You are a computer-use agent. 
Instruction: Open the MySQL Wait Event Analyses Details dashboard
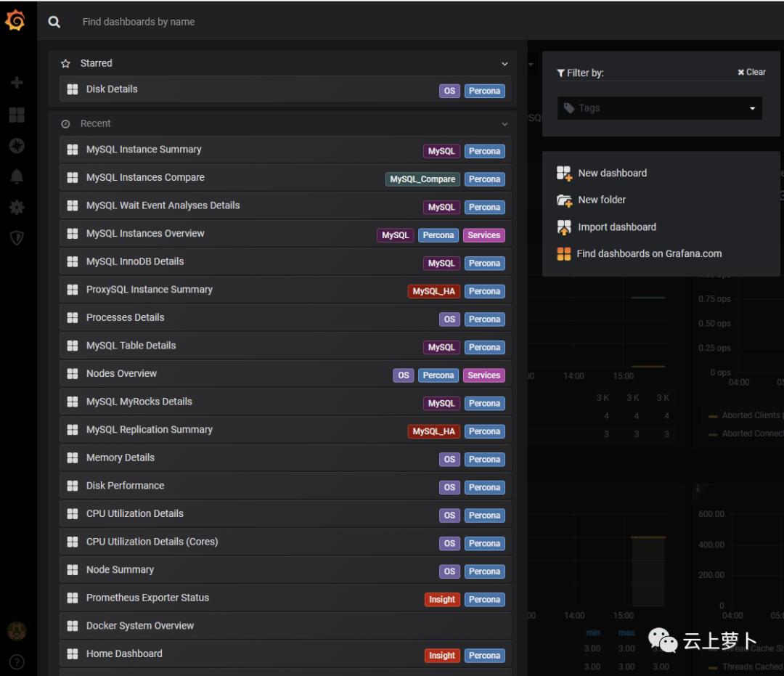pos(285,205)
